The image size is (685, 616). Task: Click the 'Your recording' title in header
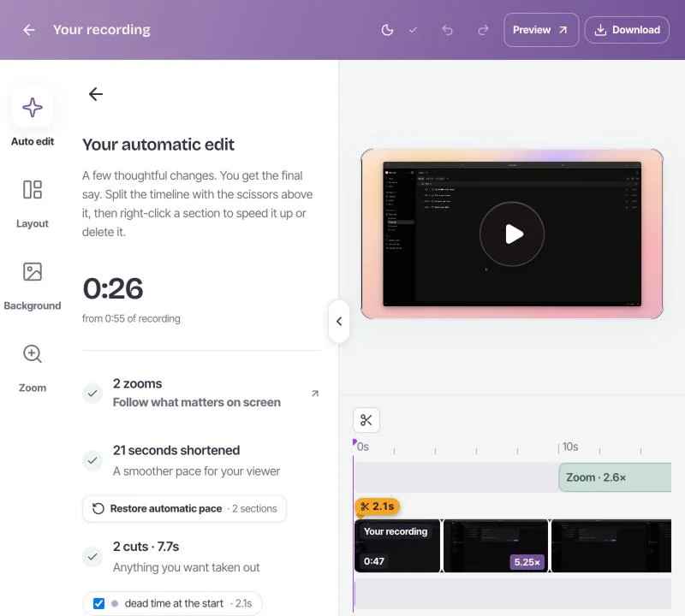click(x=102, y=30)
